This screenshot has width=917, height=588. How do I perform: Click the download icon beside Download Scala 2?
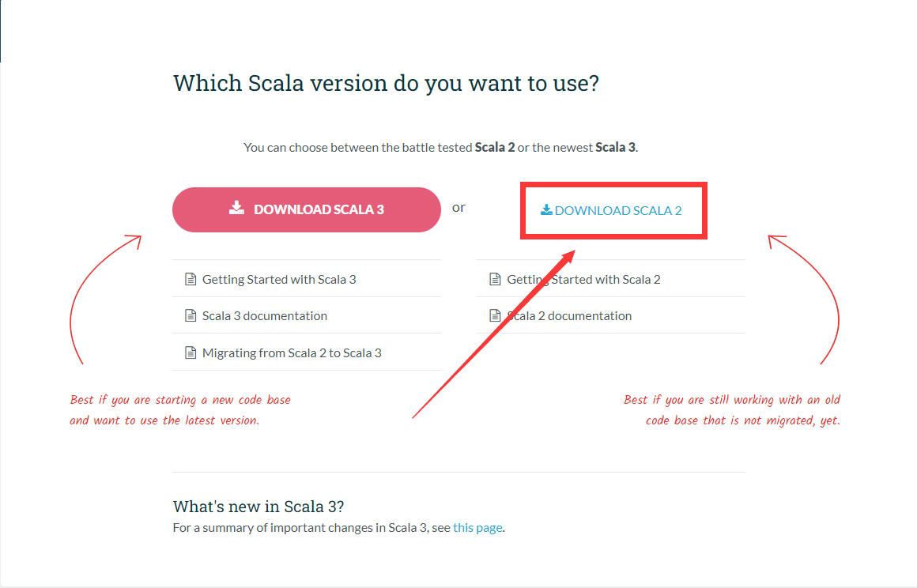(545, 209)
